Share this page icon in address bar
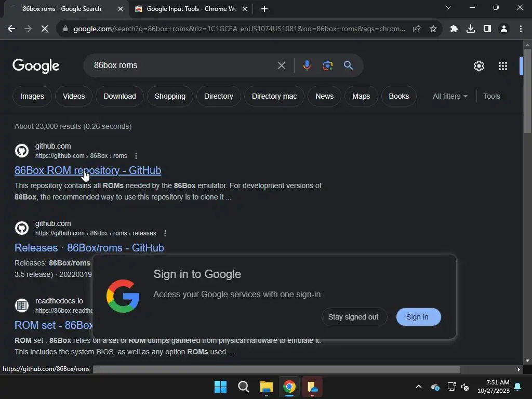Viewport: 532px width, 399px height. (x=417, y=29)
